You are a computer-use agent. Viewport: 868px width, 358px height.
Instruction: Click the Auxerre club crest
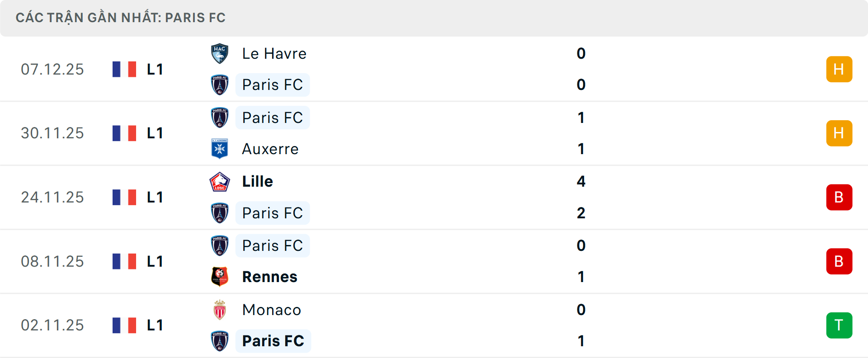pos(220,149)
